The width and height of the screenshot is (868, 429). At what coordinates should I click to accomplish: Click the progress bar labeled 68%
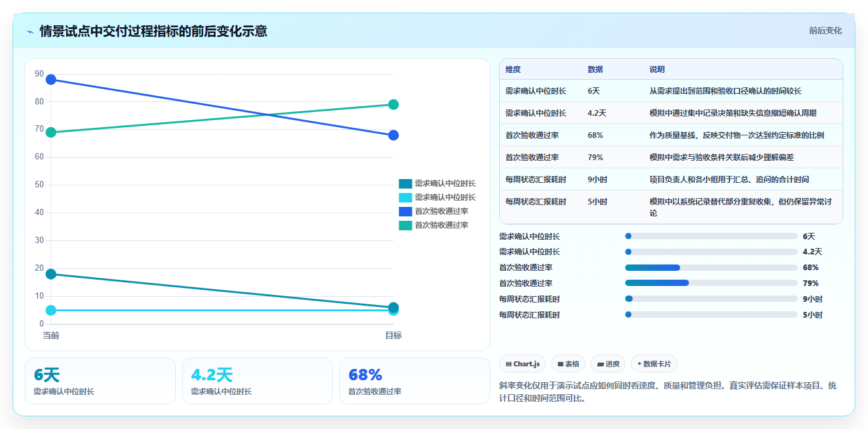pyautogui.click(x=711, y=268)
